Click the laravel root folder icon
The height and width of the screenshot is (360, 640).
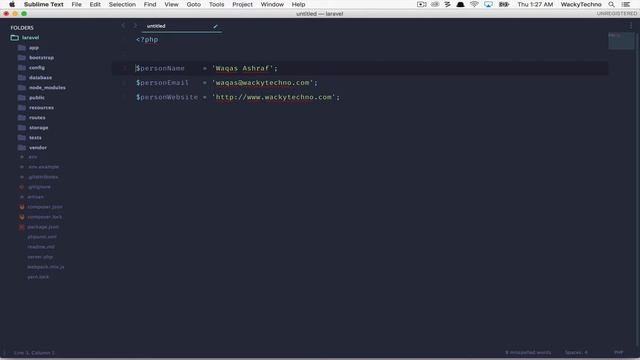(15, 38)
